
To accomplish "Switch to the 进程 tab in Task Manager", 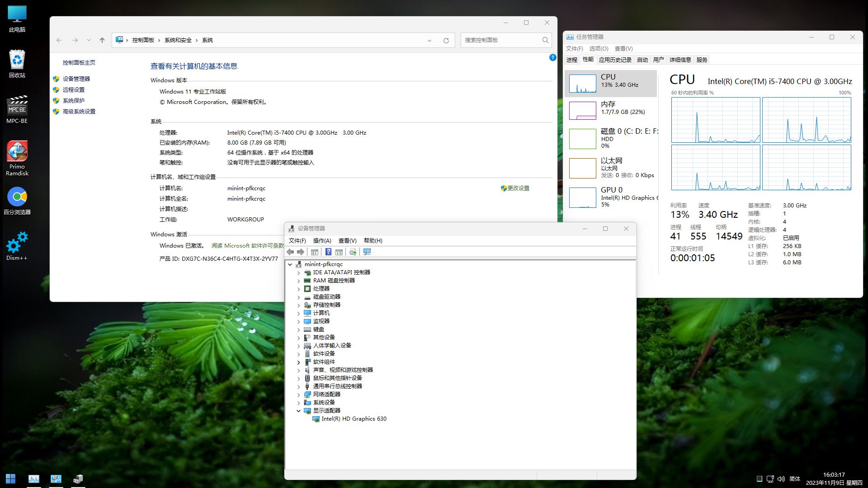I will tap(571, 60).
